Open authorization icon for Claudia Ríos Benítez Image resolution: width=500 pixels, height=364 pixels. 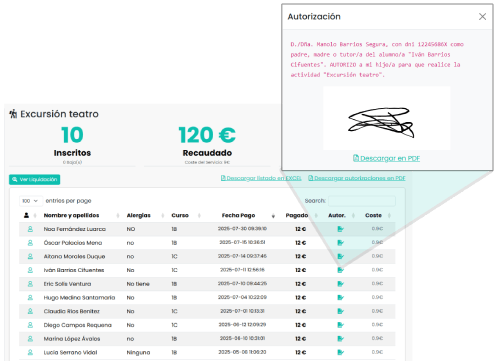click(x=340, y=311)
